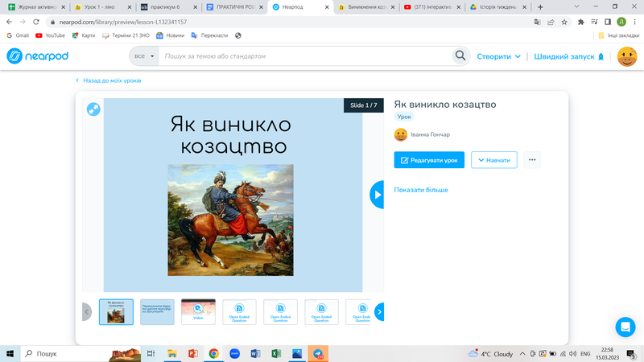Open the Chrome profile avatar
The image size is (644, 362).
click(x=621, y=23)
